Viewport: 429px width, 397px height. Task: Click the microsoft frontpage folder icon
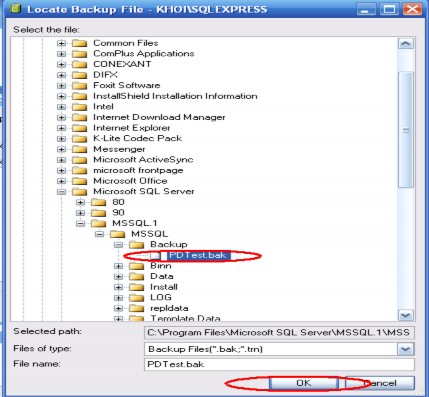coord(79,171)
